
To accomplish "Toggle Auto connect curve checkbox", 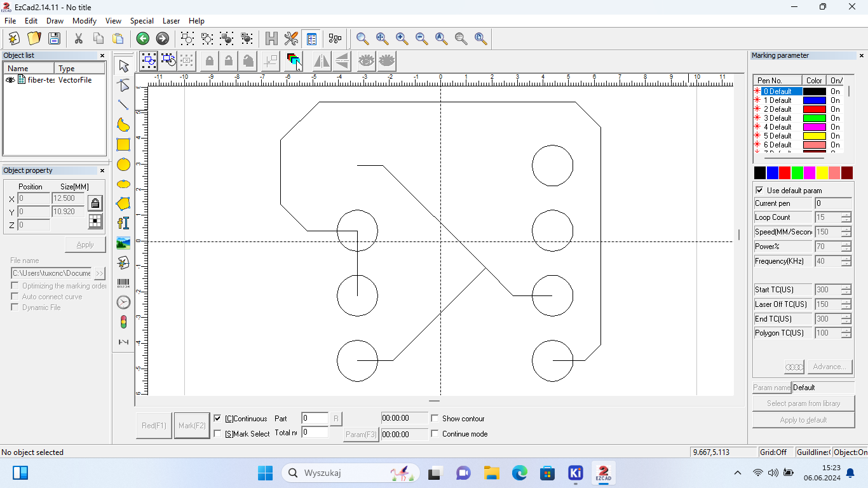I will pyautogui.click(x=15, y=297).
